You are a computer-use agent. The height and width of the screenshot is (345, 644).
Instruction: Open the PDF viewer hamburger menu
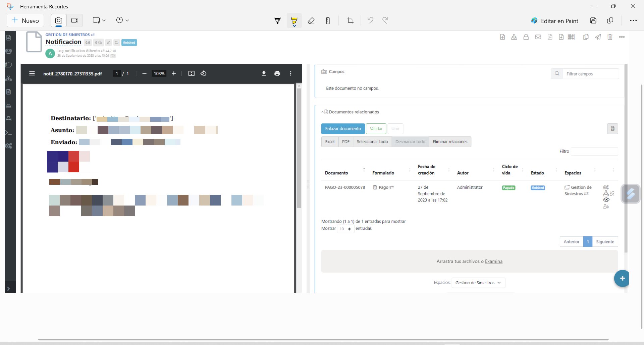click(32, 73)
